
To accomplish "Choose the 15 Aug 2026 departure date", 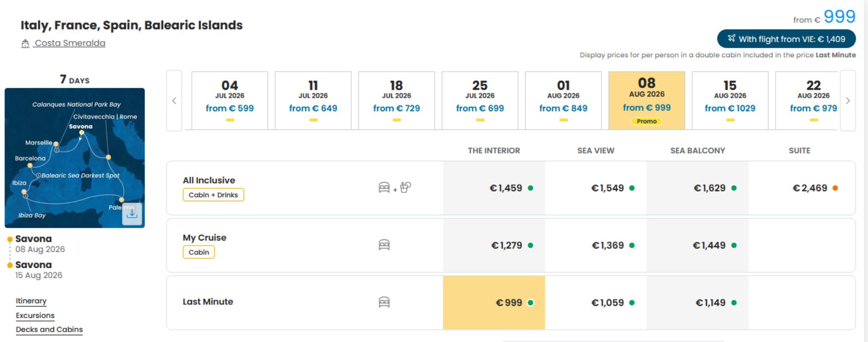I will click(730, 100).
